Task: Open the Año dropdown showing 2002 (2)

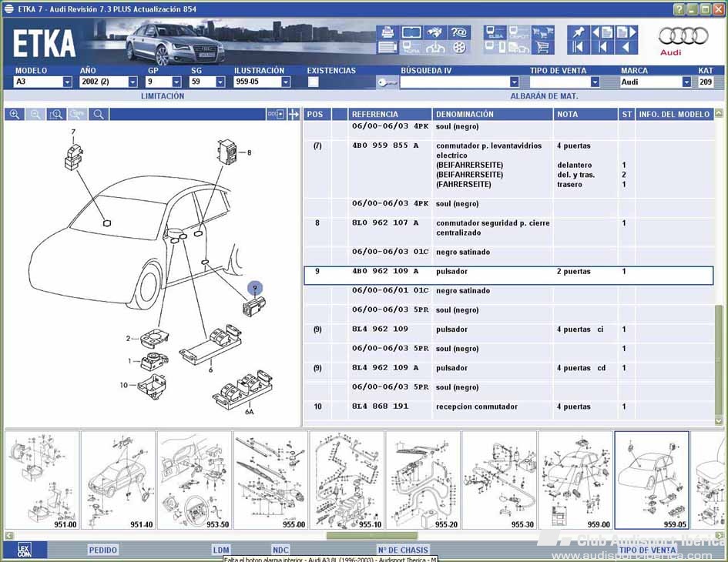Action: tap(133, 82)
